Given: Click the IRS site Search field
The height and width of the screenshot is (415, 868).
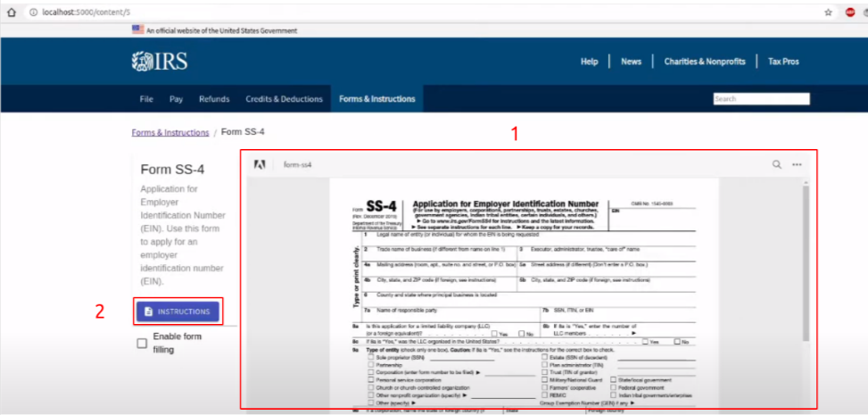Looking at the screenshot, I should pyautogui.click(x=761, y=99).
